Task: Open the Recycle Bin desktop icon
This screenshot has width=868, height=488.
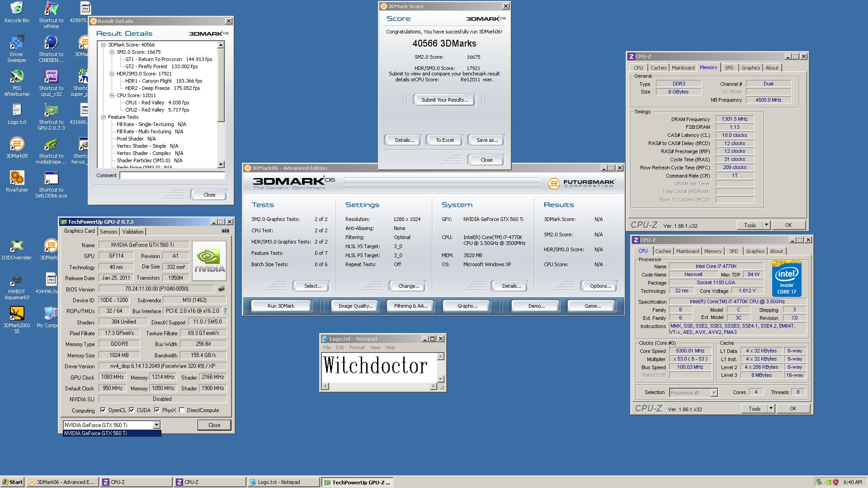Action: (x=17, y=9)
